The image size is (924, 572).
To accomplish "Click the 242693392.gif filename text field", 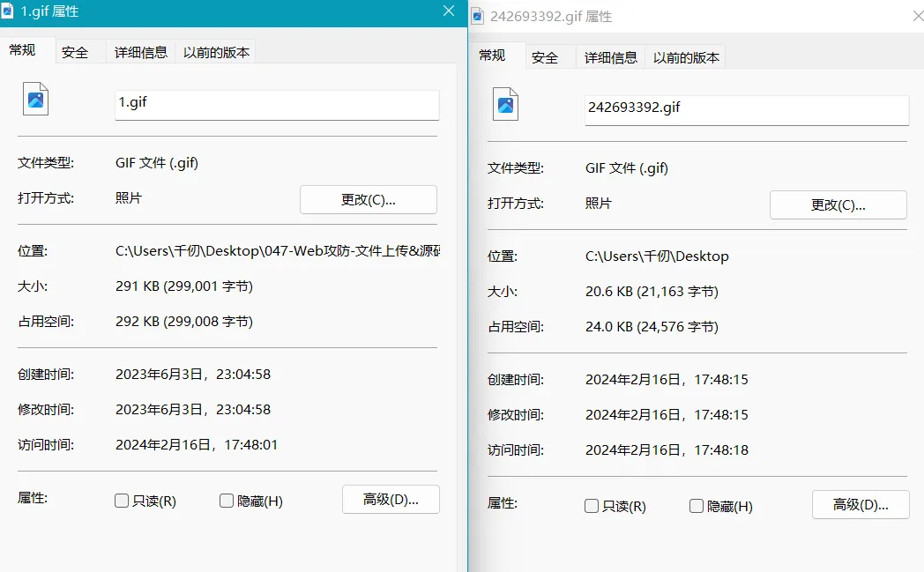I will coord(746,109).
